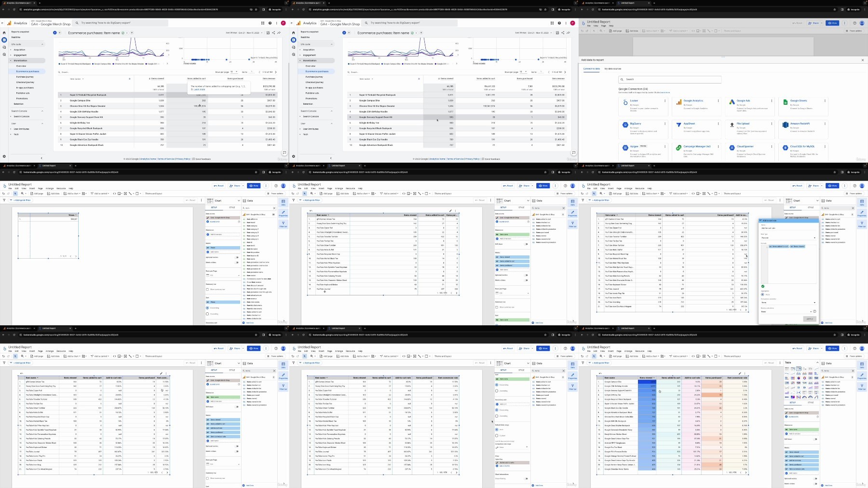Select Custom default date range radio
The image size is (868, 488).
click(497, 435)
